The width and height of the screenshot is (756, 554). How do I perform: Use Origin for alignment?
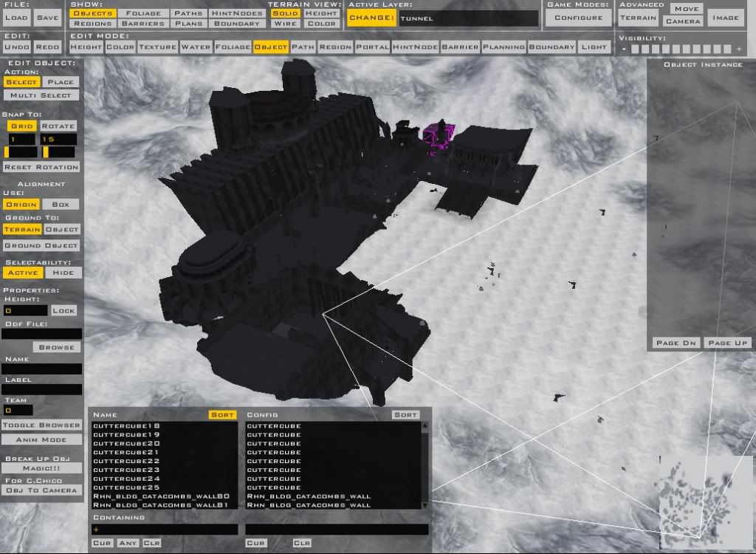[21, 204]
